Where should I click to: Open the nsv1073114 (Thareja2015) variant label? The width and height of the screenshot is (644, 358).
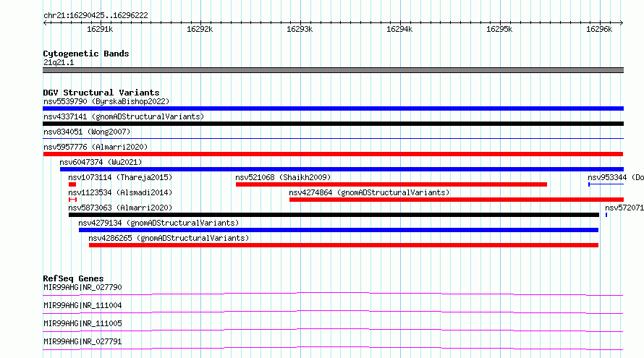(120, 177)
